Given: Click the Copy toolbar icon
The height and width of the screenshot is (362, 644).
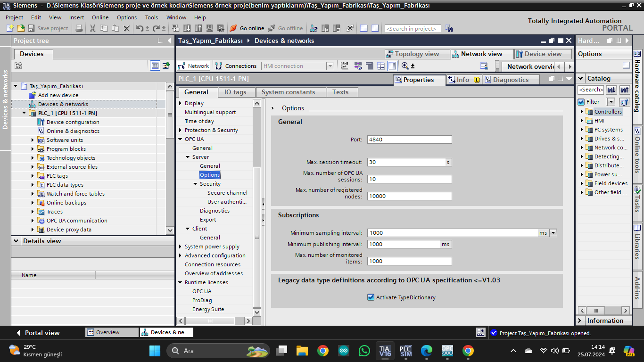Looking at the screenshot, I should (104, 28).
